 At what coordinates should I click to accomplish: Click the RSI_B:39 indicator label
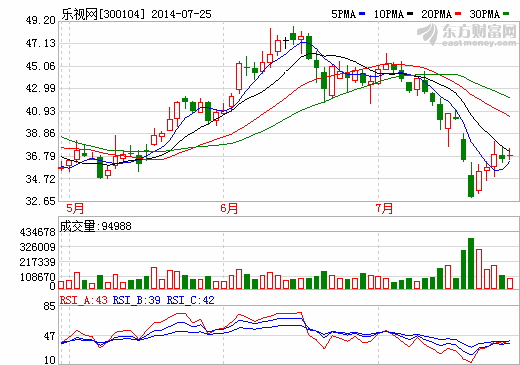point(137,300)
